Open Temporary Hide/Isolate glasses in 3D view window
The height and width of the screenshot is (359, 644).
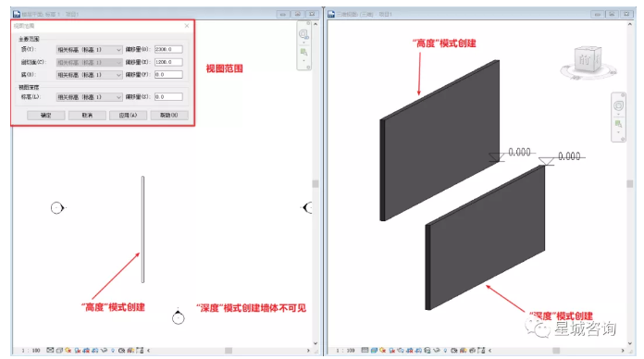tap(437, 351)
